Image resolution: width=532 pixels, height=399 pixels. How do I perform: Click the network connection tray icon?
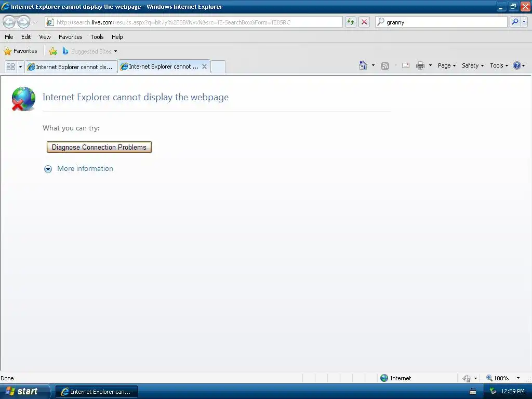point(493,391)
